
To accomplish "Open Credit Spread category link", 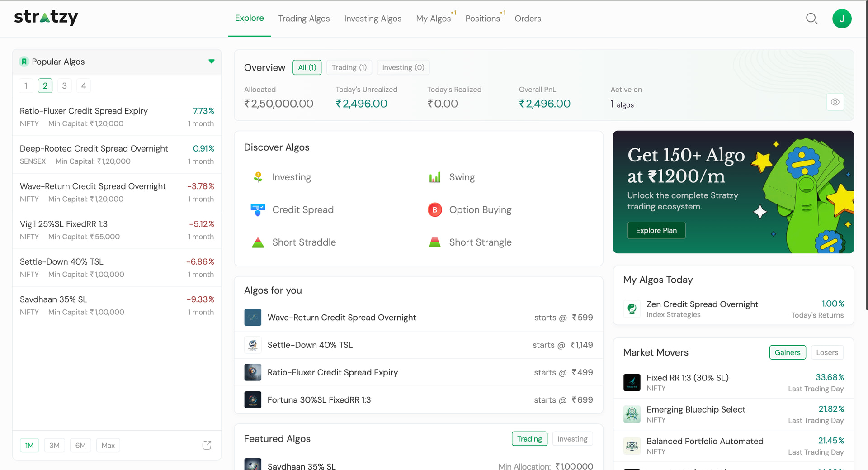I will point(303,210).
